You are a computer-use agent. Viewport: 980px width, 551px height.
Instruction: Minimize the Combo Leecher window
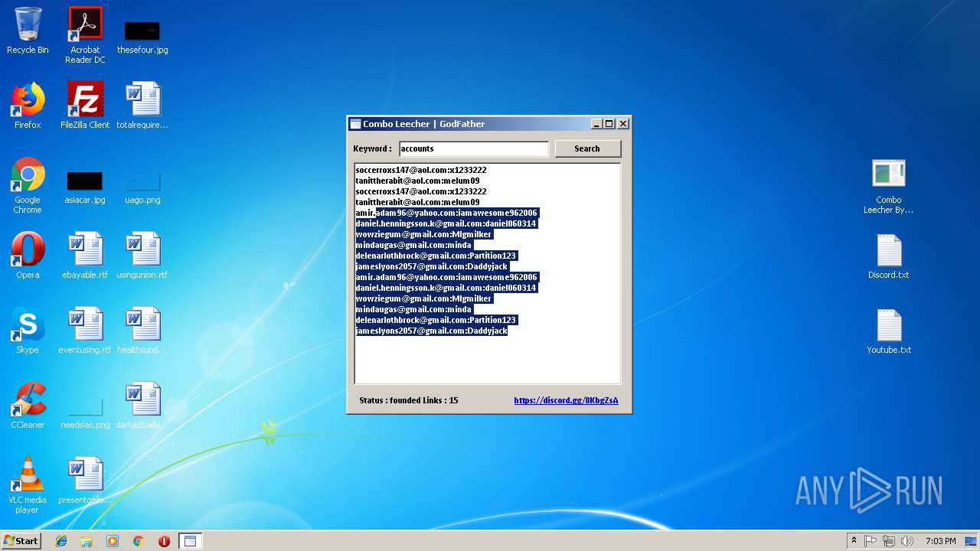(596, 124)
